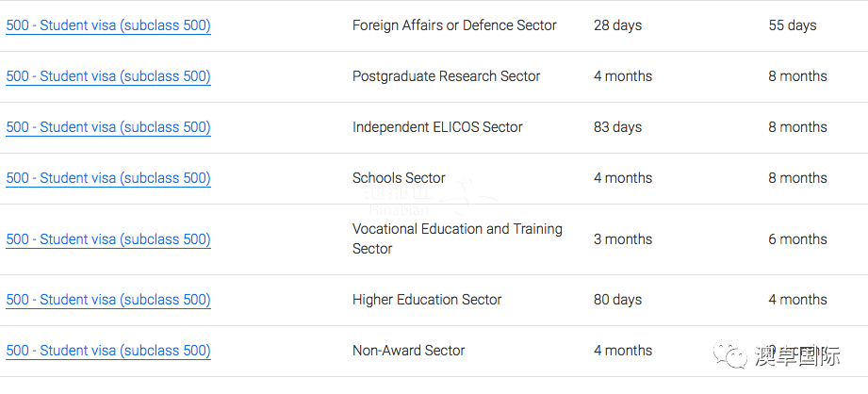Follow Student visa link beside Independent ELICOS Sector

108,127
